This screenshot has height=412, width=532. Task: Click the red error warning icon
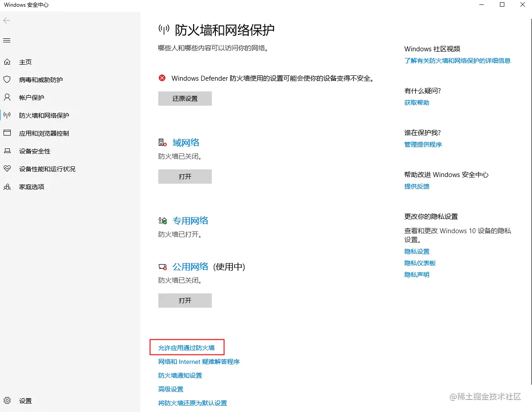[162, 78]
